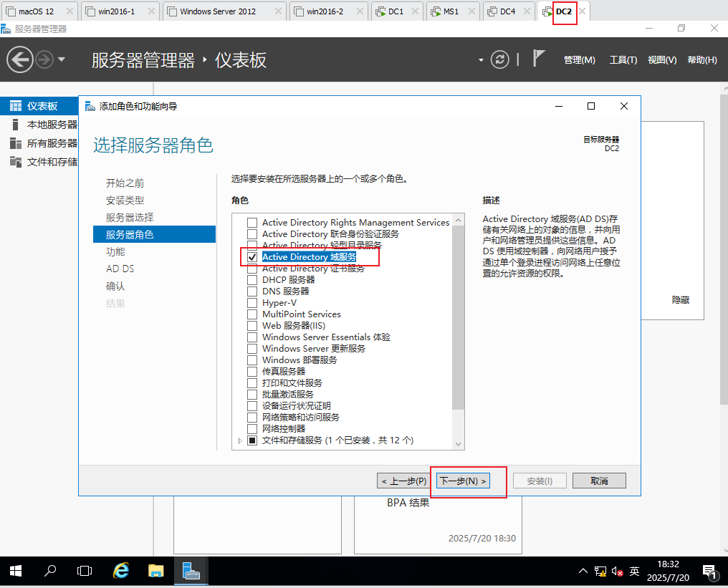Go to 安装类型 wizard step

click(x=125, y=200)
